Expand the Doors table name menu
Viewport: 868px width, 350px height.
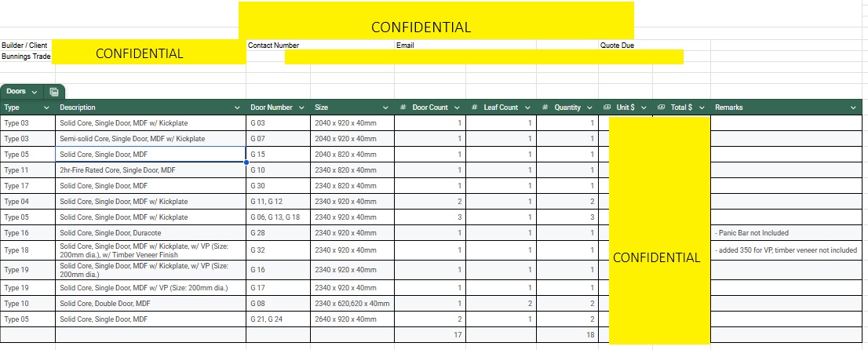(35, 92)
